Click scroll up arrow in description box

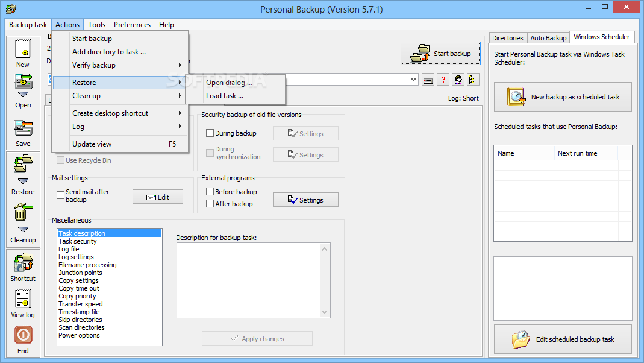point(325,249)
